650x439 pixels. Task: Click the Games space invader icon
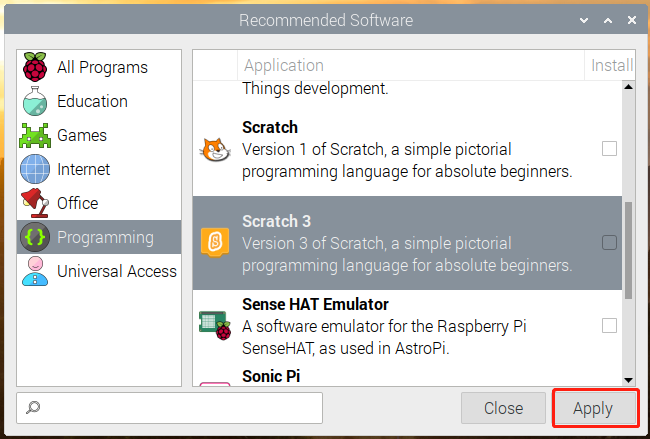pos(35,136)
